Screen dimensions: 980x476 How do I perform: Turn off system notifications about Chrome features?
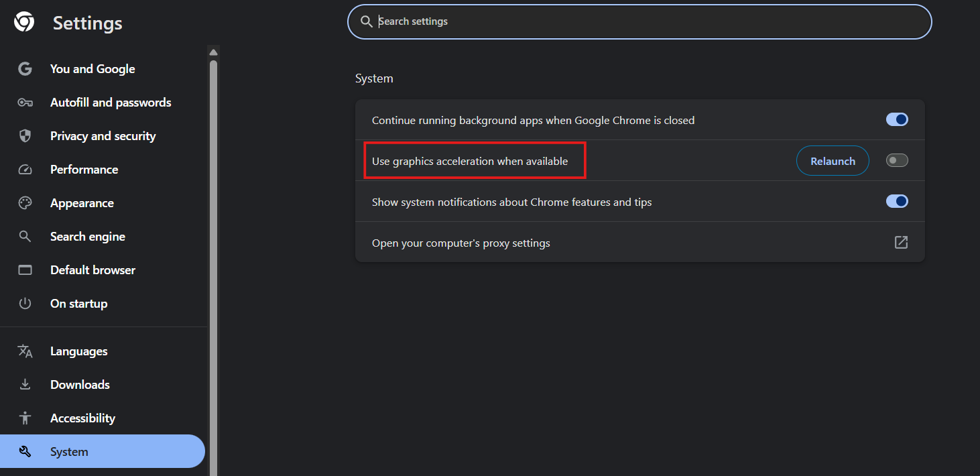coord(897,202)
